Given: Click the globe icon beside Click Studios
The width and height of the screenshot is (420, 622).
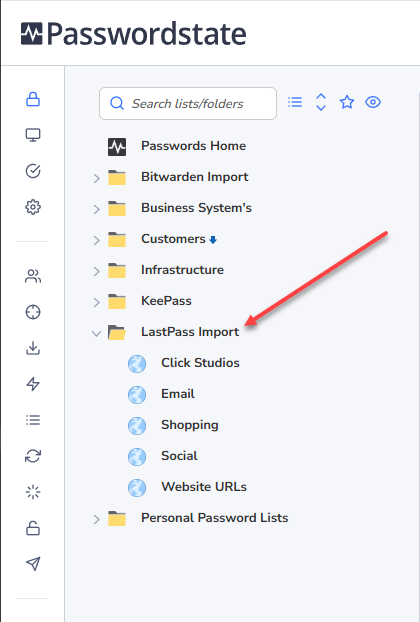Looking at the screenshot, I should coord(137,364).
